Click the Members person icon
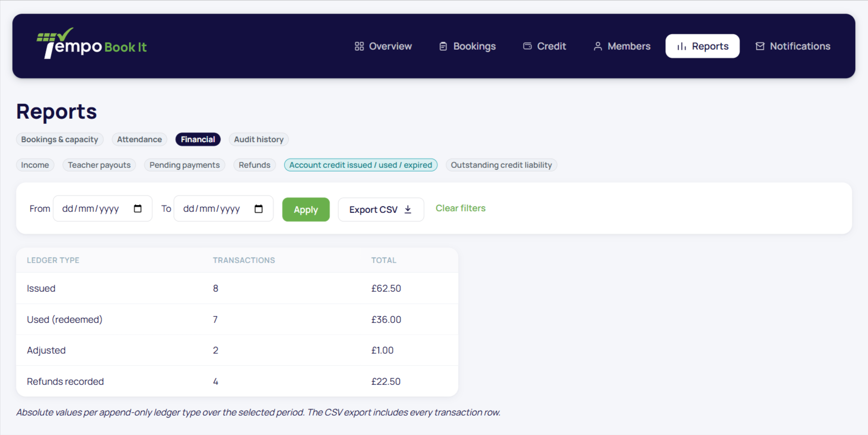The height and width of the screenshot is (435, 868). pyautogui.click(x=598, y=46)
